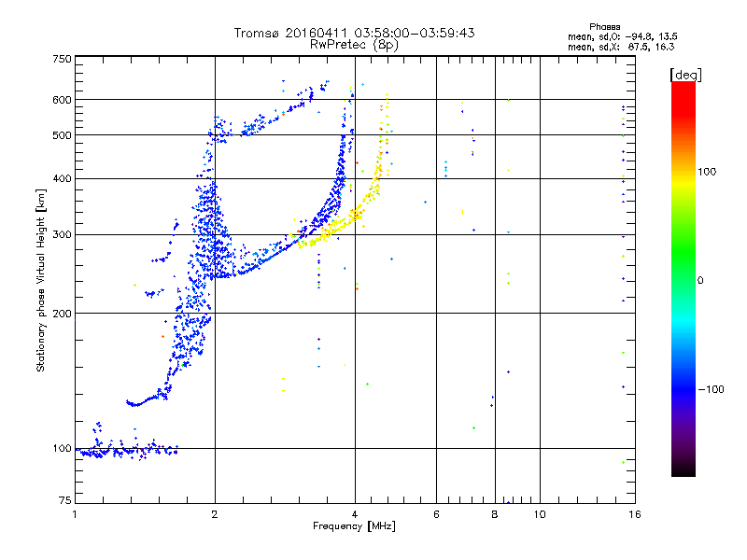This screenshot has width=747, height=560.
Task: Select the "Phases" header text
Action: [604, 27]
